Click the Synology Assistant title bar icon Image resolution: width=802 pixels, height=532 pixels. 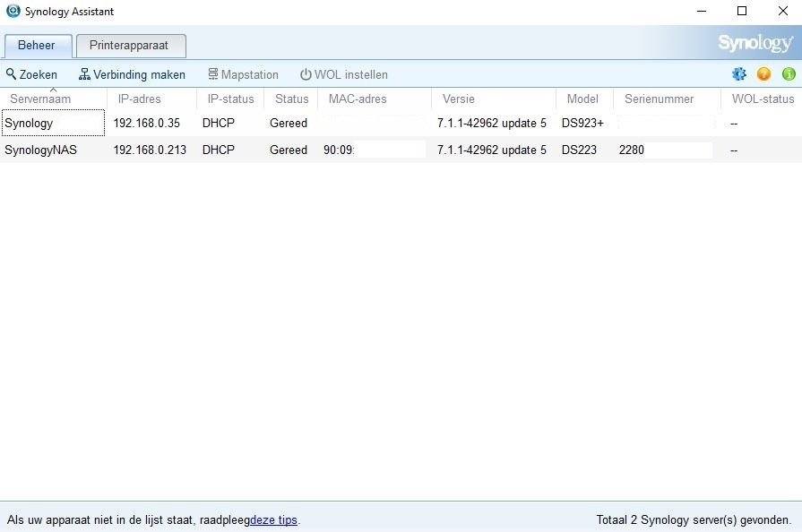[13, 11]
